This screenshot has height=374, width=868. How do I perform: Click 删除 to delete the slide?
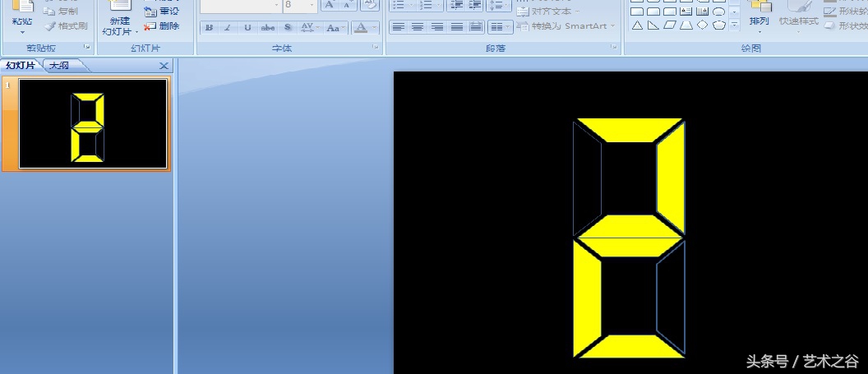(162, 26)
